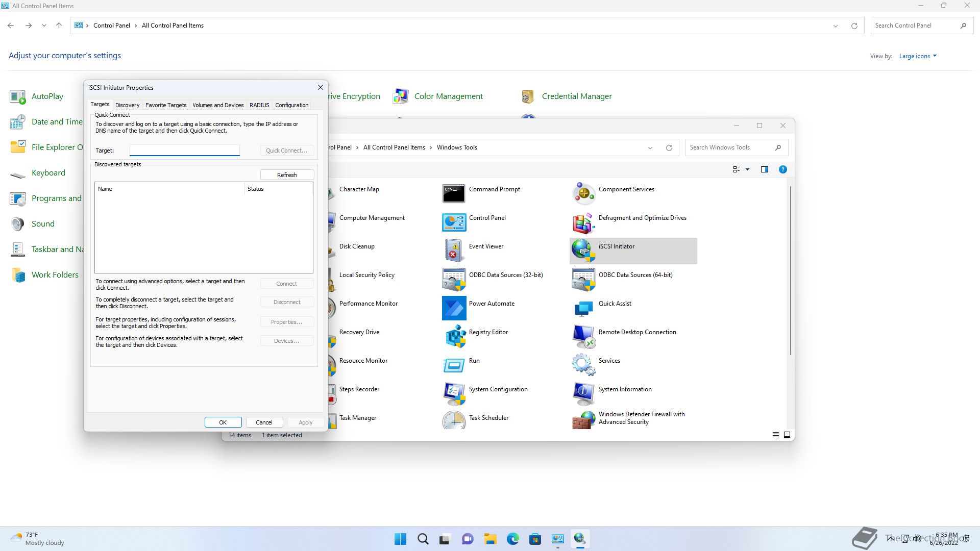Screen dimensions: 980x551
Task: Open the Configuration tab
Action: [291, 105]
